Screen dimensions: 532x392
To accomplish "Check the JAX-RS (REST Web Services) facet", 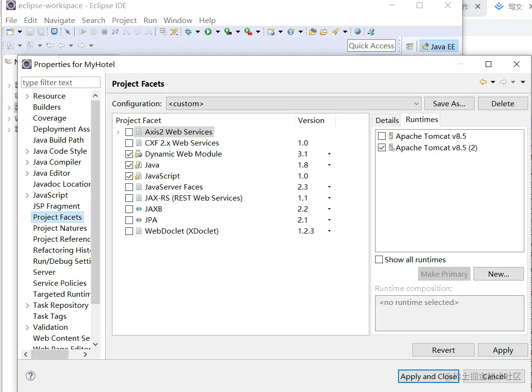I will (x=129, y=198).
